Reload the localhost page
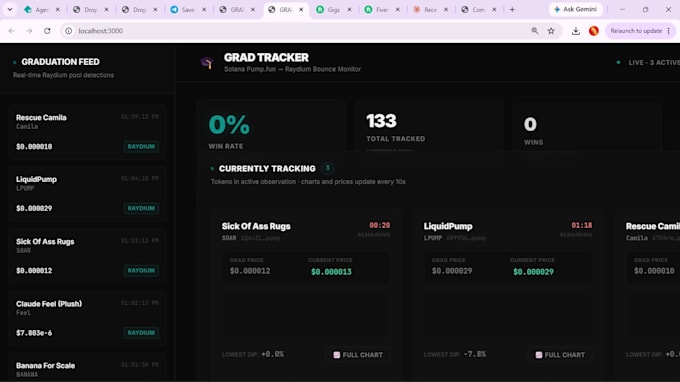Image resolution: width=680 pixels, height=382 pixels. click(x=47, y=31)
